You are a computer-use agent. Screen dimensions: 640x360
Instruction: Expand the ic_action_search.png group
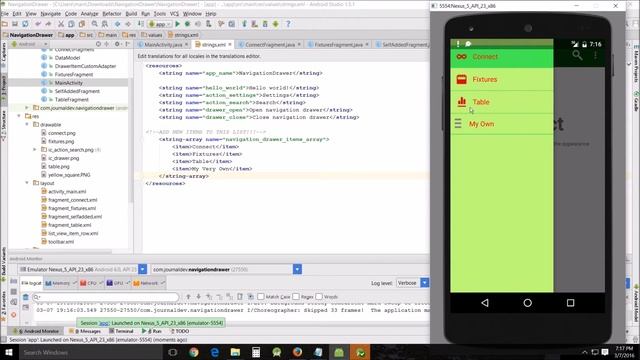tap(35, 150)
